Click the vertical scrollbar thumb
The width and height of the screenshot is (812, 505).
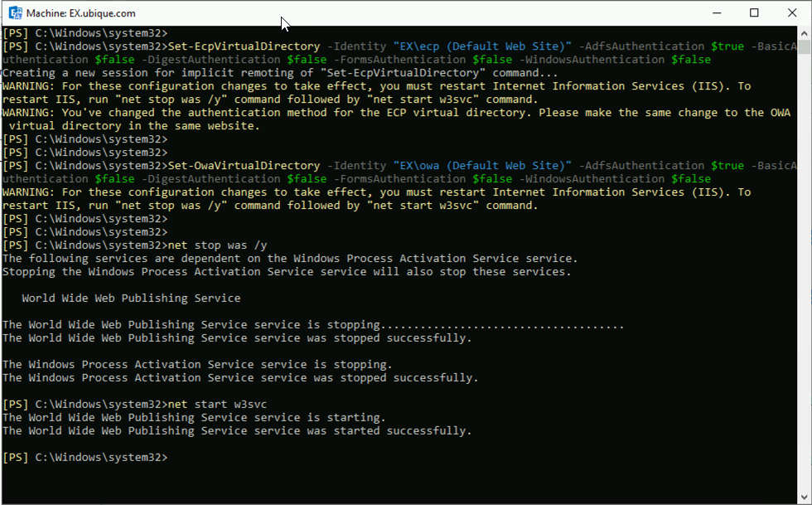[x=804, y=47]
